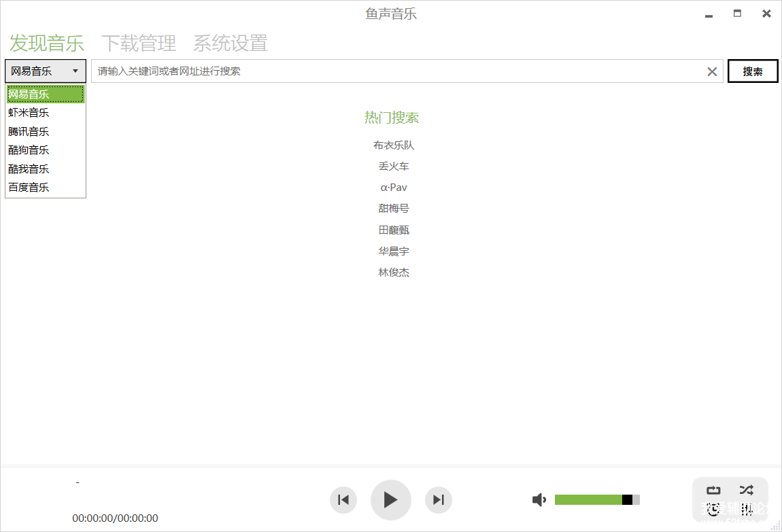Image resolution: width=782 pixels, height=532 pixels.
Task: Clear the search box with X
Action: click(712, 72)
